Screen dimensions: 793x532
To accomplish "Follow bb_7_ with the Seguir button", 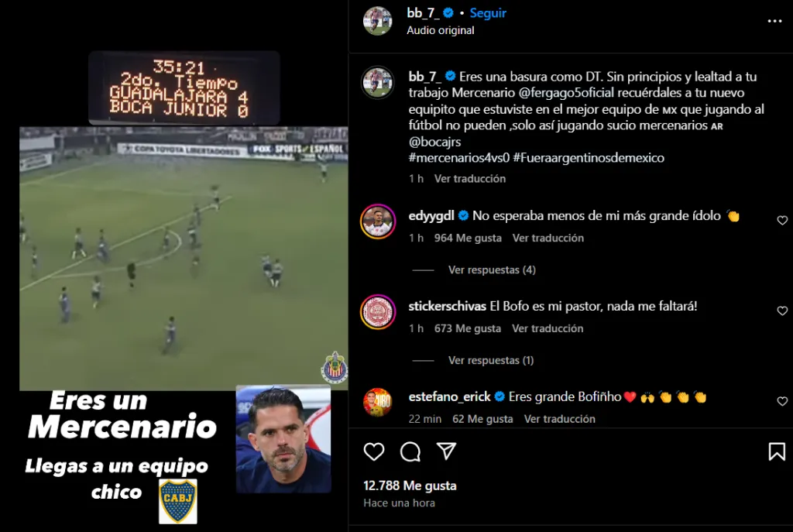I will pos(488,13).
